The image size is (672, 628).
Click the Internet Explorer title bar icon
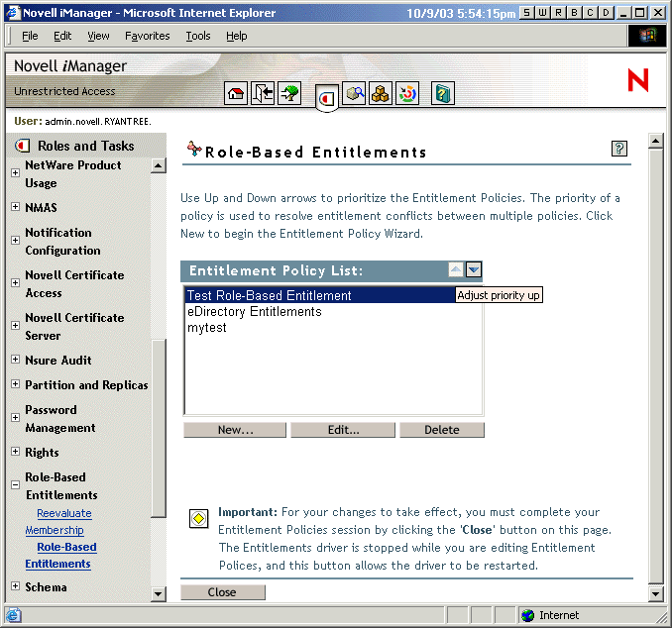(13, 13)
